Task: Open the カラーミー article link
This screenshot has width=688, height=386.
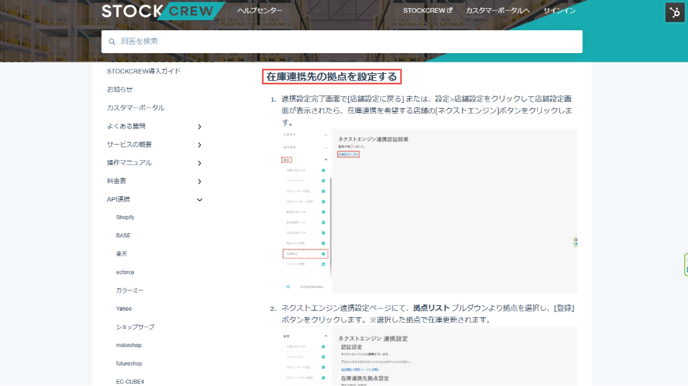Action: (x=129, y=290)
